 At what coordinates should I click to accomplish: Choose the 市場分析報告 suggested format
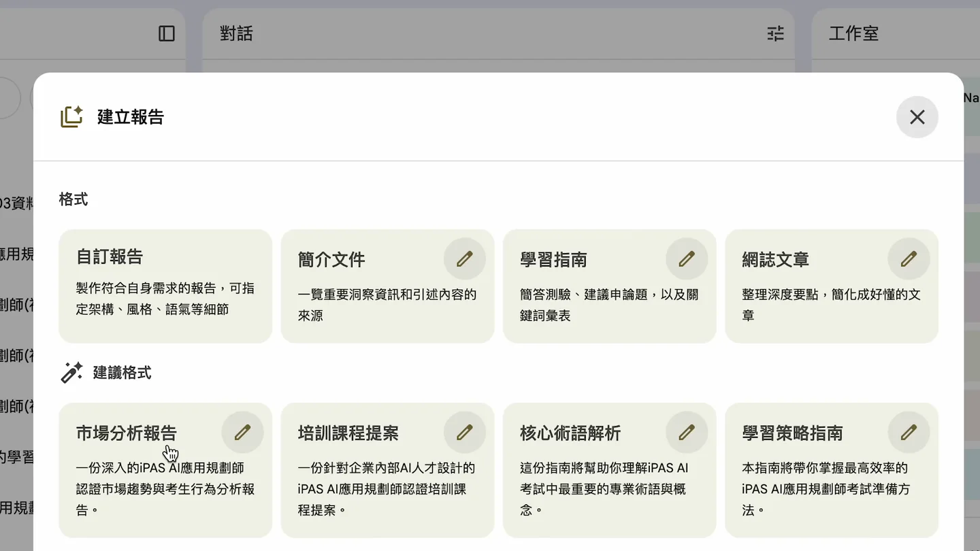[x=165, y=470]
